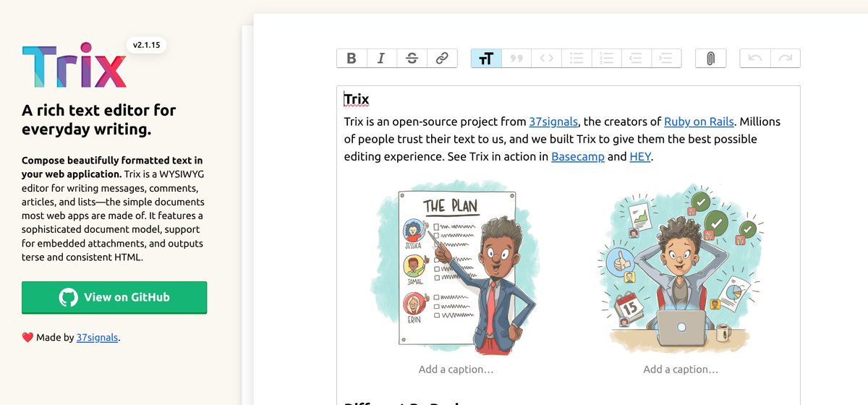The width and height of the screenshot is (868, 405).
Task: Open the HEY link
Action: click(x=640, y=156)
